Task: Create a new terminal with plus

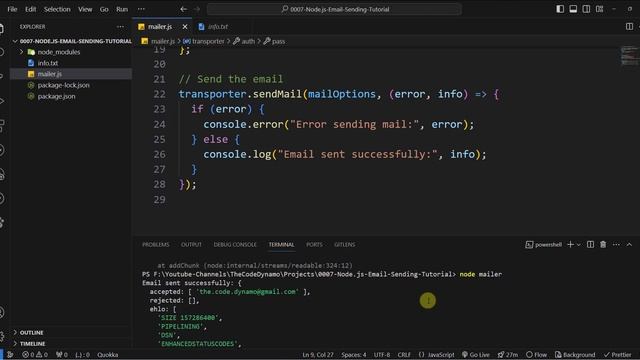Action: (x=570, y=244)
